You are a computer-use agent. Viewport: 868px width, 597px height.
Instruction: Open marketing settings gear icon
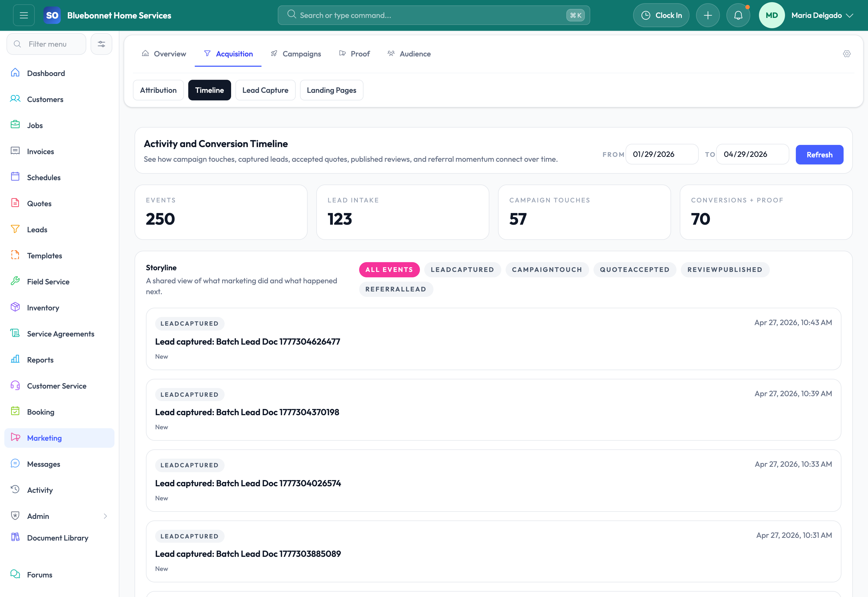(847, 54)
